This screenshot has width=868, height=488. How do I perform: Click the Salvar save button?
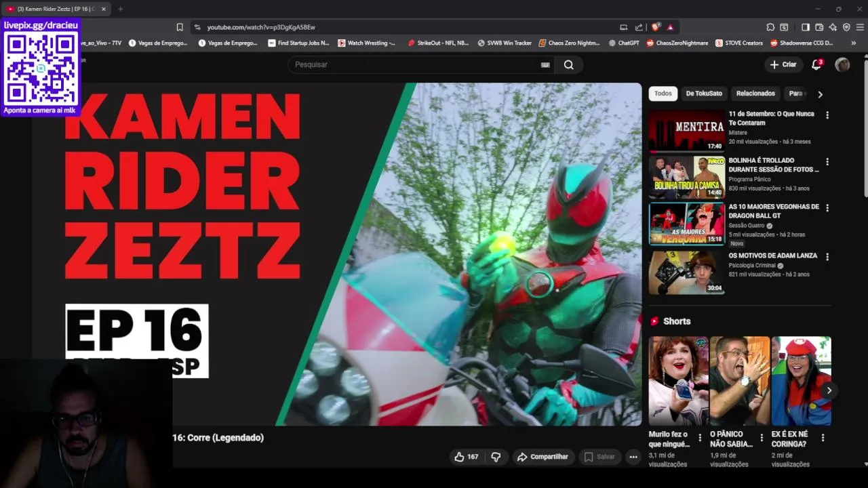(x=599, y=457)
